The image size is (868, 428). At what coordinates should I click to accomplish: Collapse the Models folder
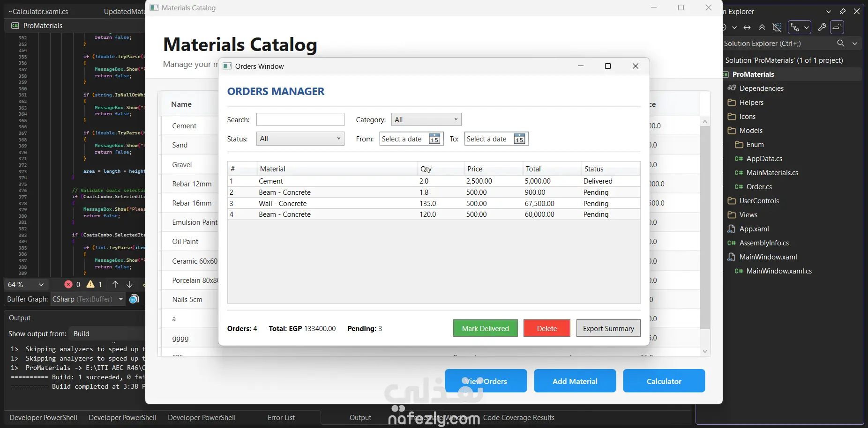751,131
